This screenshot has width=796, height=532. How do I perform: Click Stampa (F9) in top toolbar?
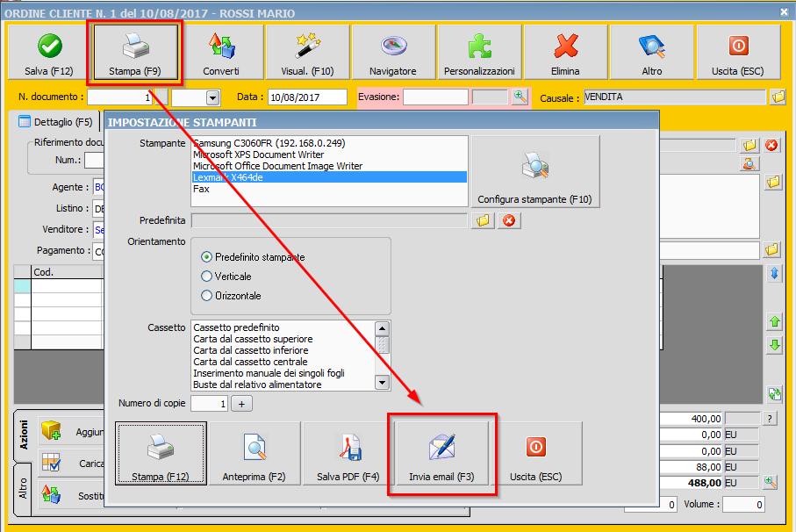(135, 53)
